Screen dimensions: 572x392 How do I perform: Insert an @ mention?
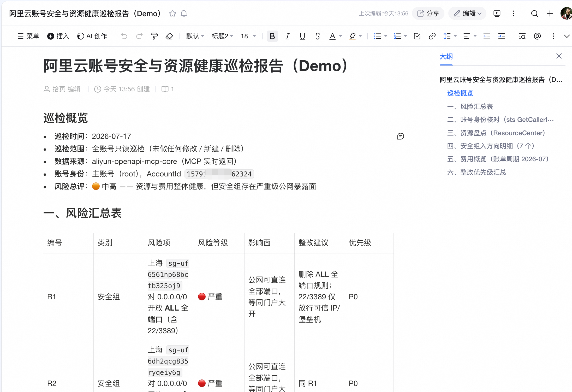pyautogui.click(x=537, y=36)
